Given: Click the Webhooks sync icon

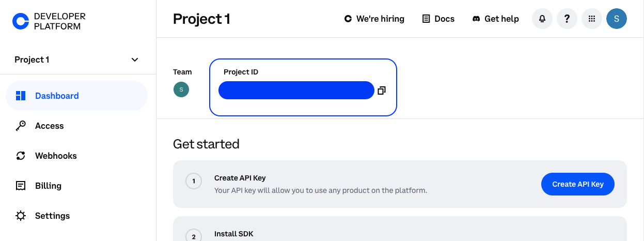Looking at the screenshot, I should pyautogui.click(x=21, y=156).
